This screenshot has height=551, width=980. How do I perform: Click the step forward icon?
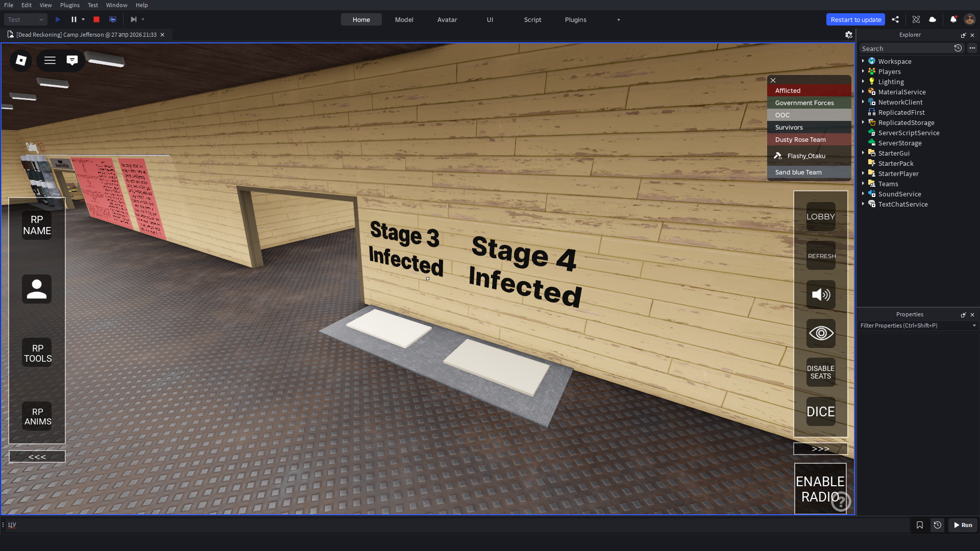(134, 19)
